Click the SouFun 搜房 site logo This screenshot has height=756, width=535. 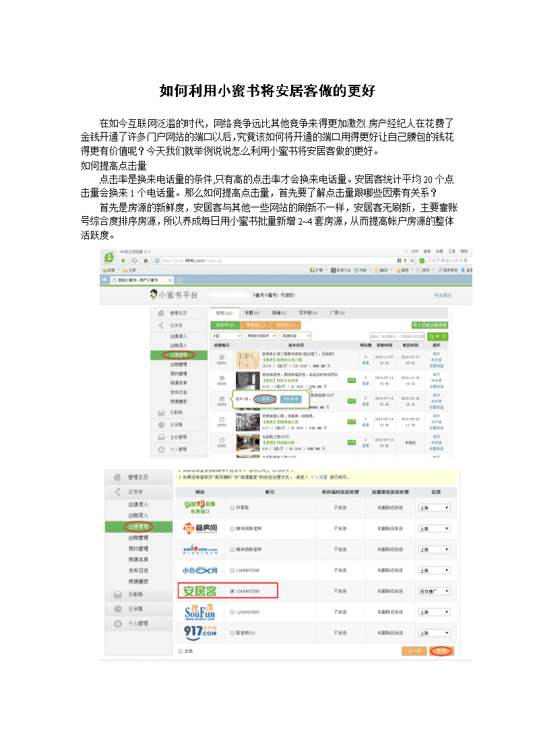[199, 613]
